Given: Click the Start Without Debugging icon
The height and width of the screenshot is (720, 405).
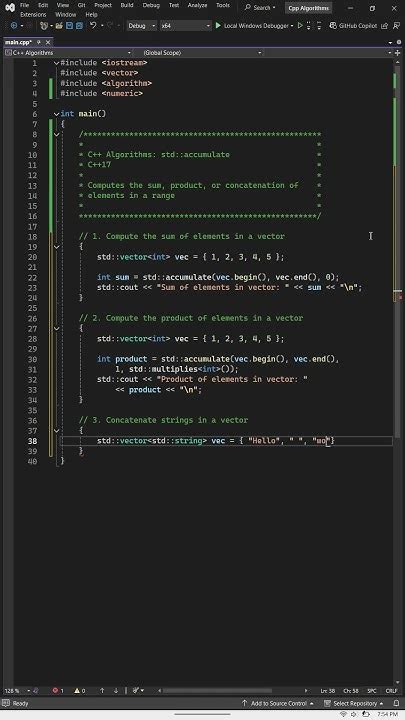Looking at the screenshot, I should (x=300, y=26).
